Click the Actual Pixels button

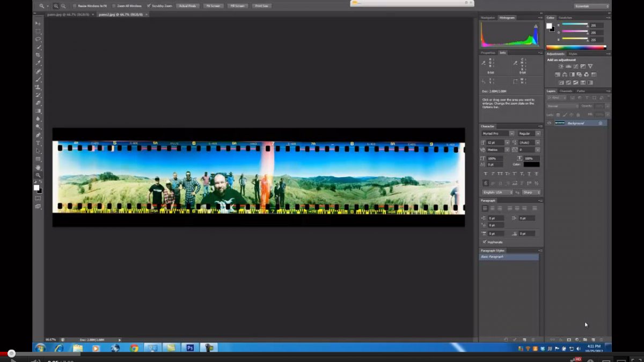pos(187,6)
